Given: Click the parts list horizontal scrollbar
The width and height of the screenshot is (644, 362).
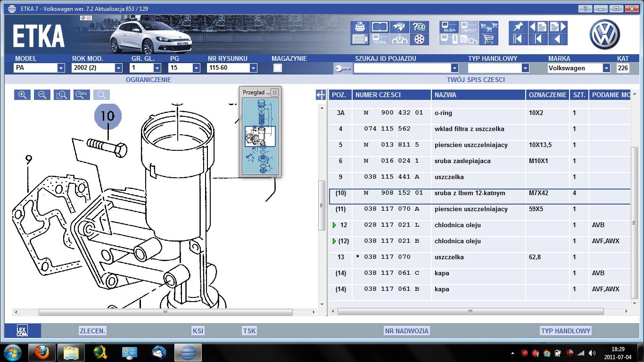Looking at the screenshot, I should click(471, 312).
